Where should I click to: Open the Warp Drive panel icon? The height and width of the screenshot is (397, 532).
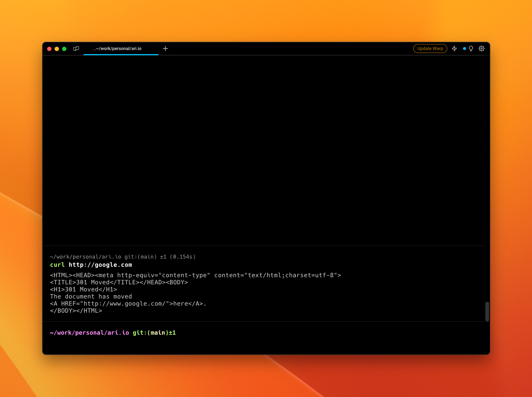76,49
